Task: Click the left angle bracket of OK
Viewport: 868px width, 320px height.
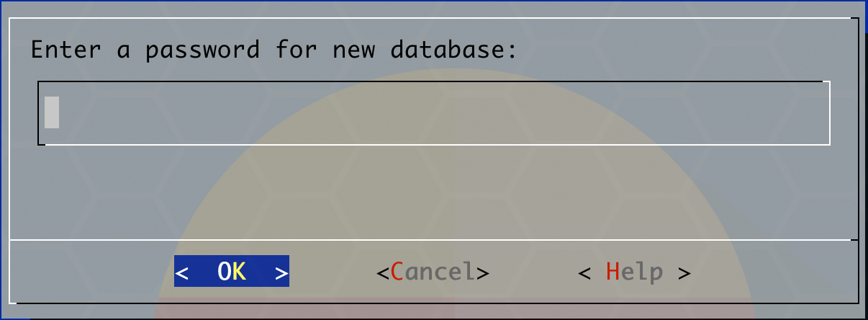Action: pyautogui.click(x=182, y=272)
